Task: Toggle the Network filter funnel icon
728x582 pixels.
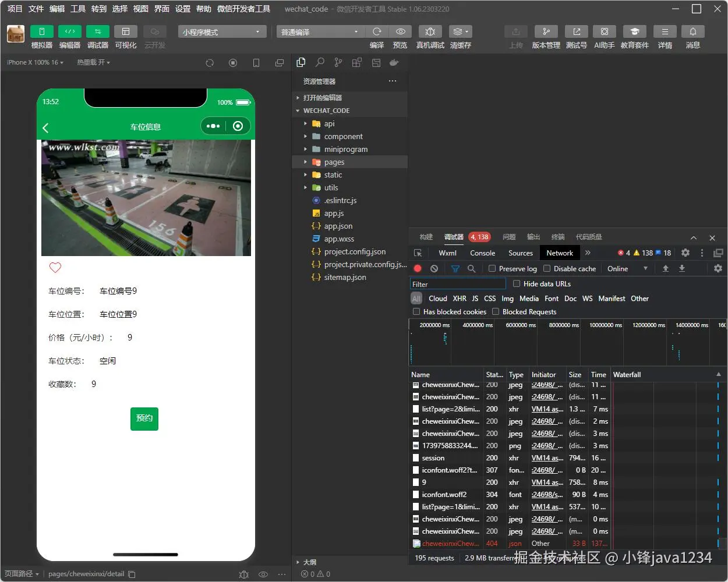Action: click(455, 269)
